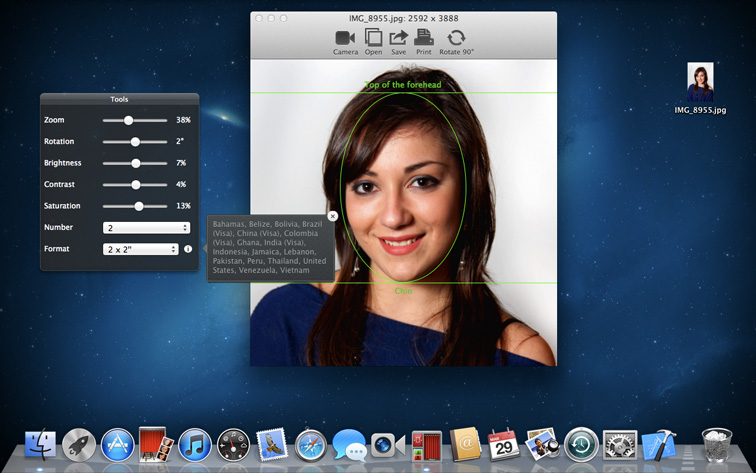Open Preview from the dock
The height and width of the screenshot is (473, 756).
(542, 444)
